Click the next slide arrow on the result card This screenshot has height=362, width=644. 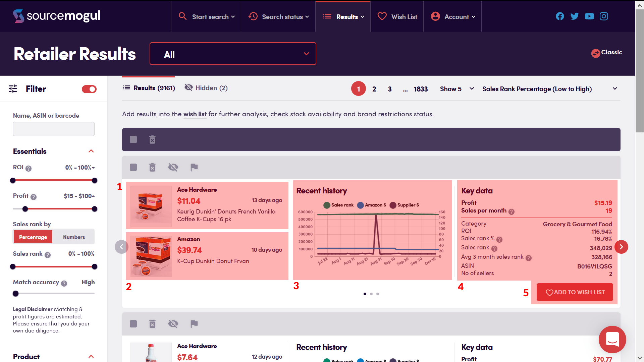621,247
